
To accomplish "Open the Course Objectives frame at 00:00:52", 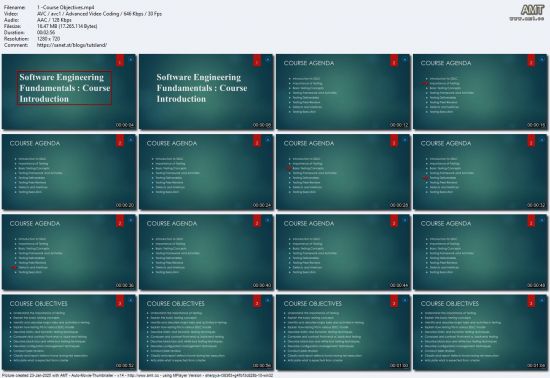I will coord(69,332).
